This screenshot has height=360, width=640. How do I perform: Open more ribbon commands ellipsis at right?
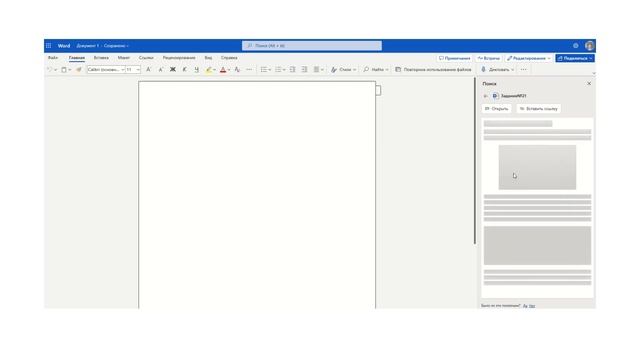[523, 70]
